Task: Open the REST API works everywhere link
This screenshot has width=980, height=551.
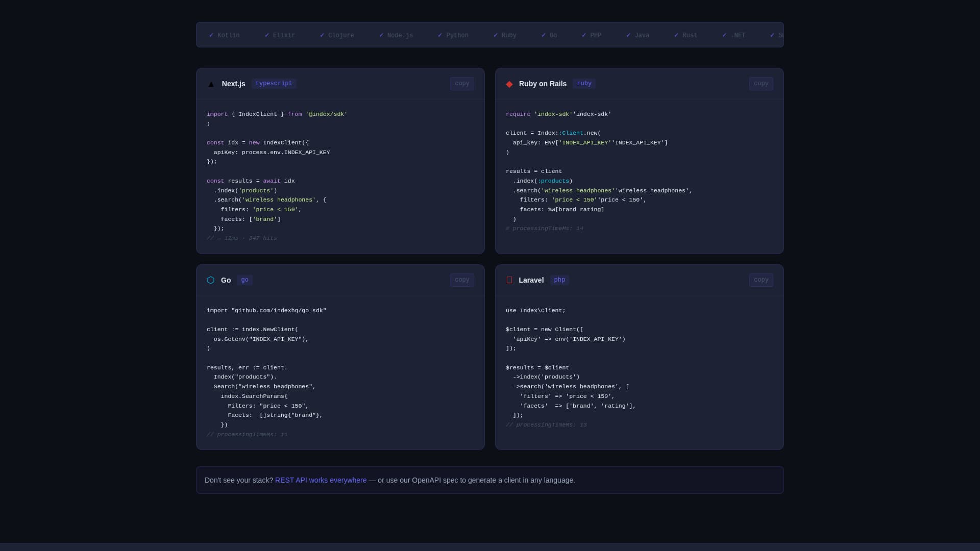Action: pos(321,480)
